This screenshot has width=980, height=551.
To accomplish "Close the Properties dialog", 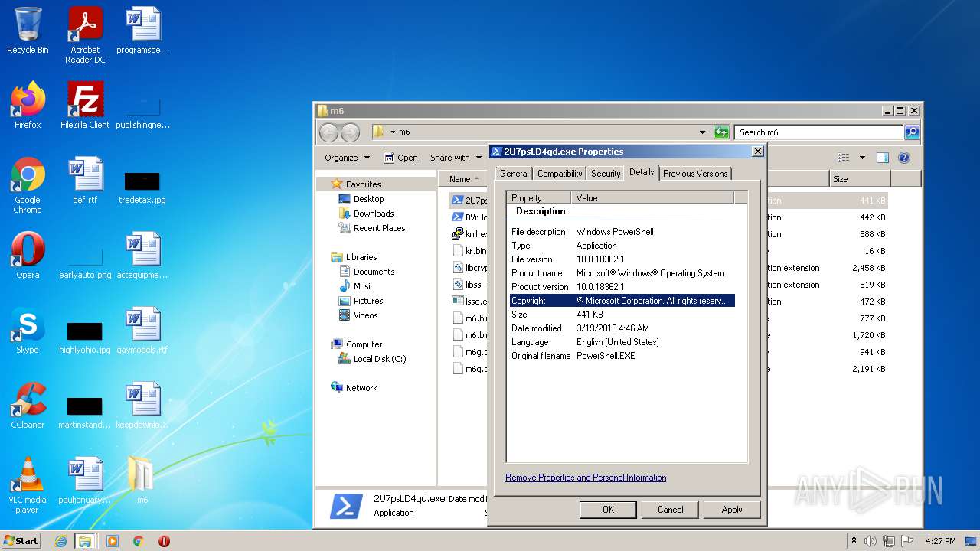I will (757, 152).
